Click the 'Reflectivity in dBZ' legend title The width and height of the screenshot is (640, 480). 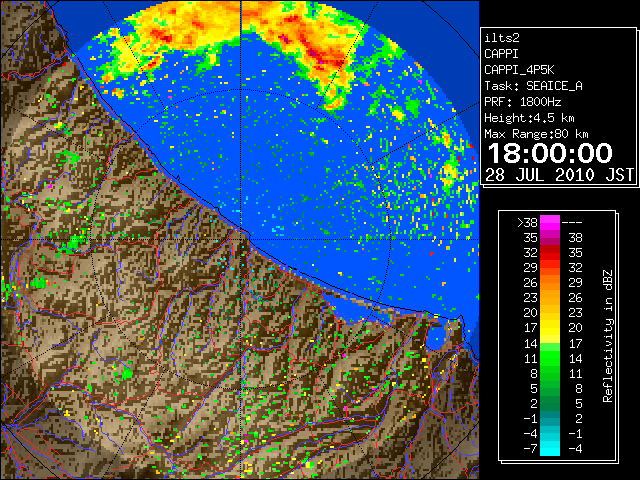click(607, 336)
